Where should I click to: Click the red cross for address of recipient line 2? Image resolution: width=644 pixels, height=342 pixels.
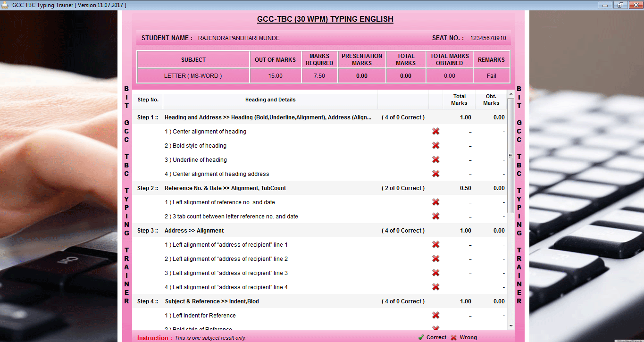click(435, 259)
